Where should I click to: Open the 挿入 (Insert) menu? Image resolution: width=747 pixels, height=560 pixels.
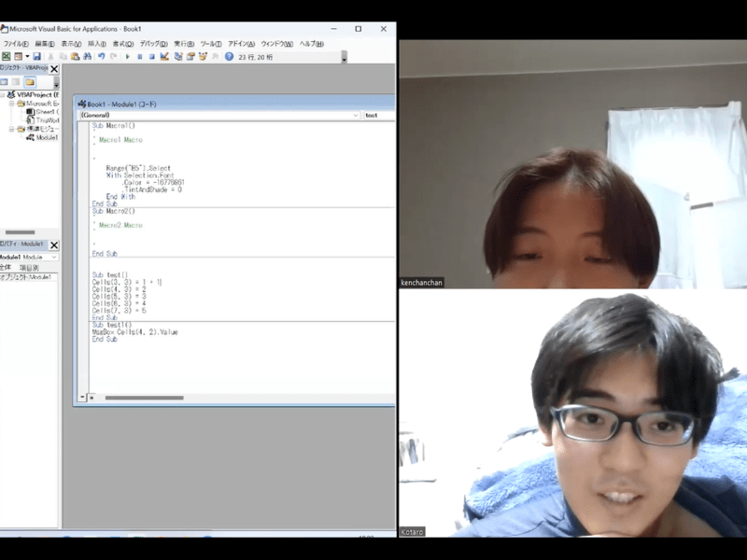(x=96, y=44)
